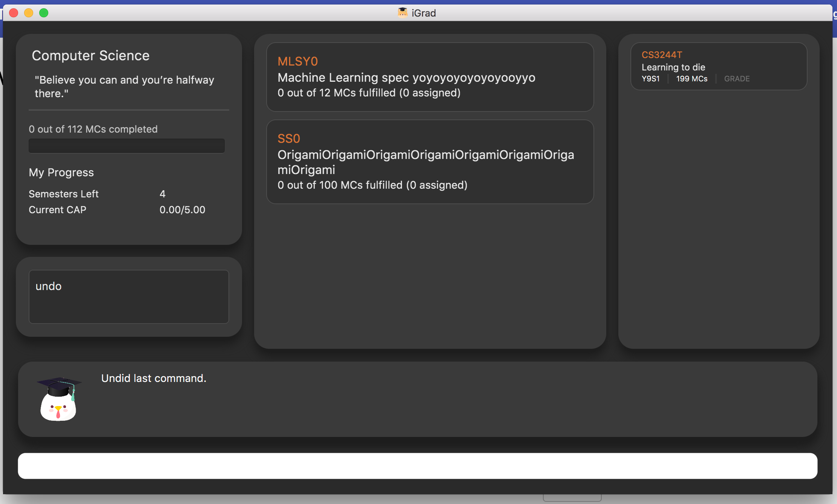Screen dimensions: 837x504
Task: Click '0 out of 112 MCs completed' text
Action: point(93,129)
